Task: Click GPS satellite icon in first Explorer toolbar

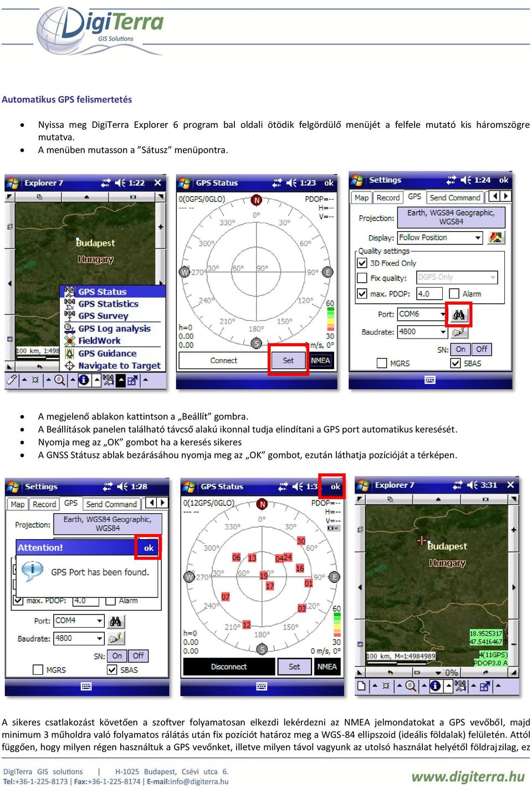Action: pos(108,380)
